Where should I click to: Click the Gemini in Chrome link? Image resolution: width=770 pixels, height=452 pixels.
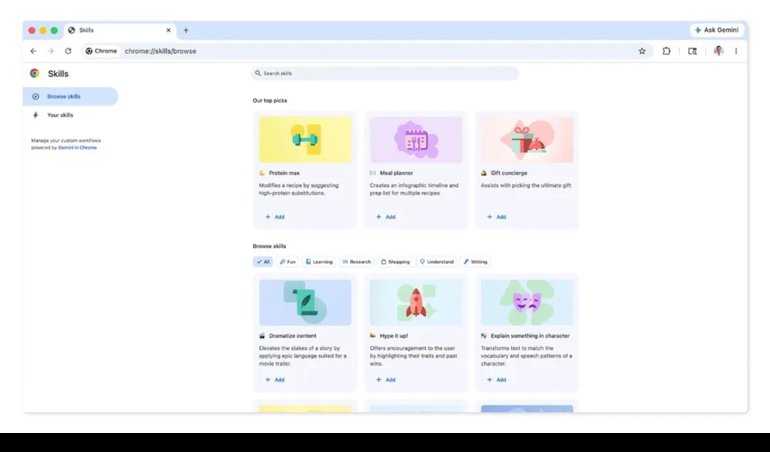point(77,147)
